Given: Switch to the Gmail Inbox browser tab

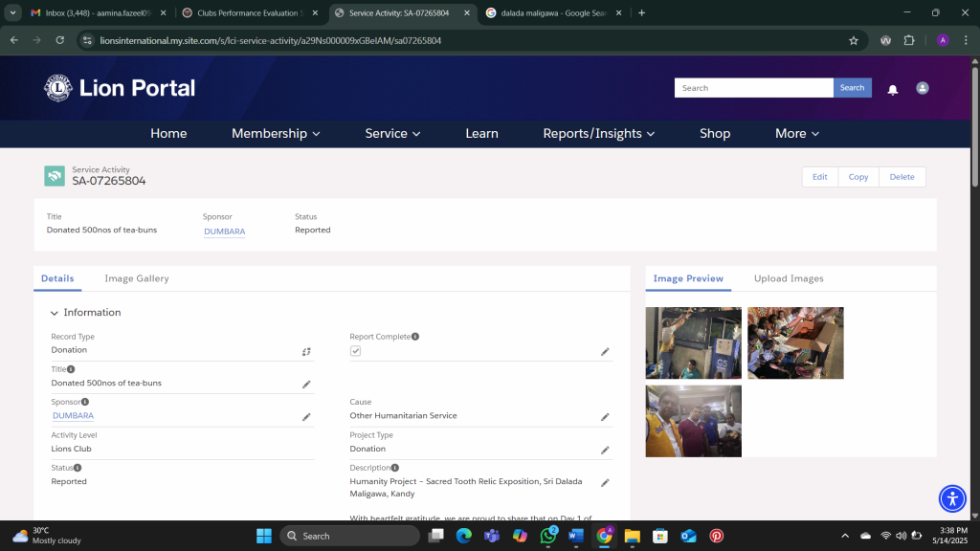Looking at the screenshot, I should point(99,12).
